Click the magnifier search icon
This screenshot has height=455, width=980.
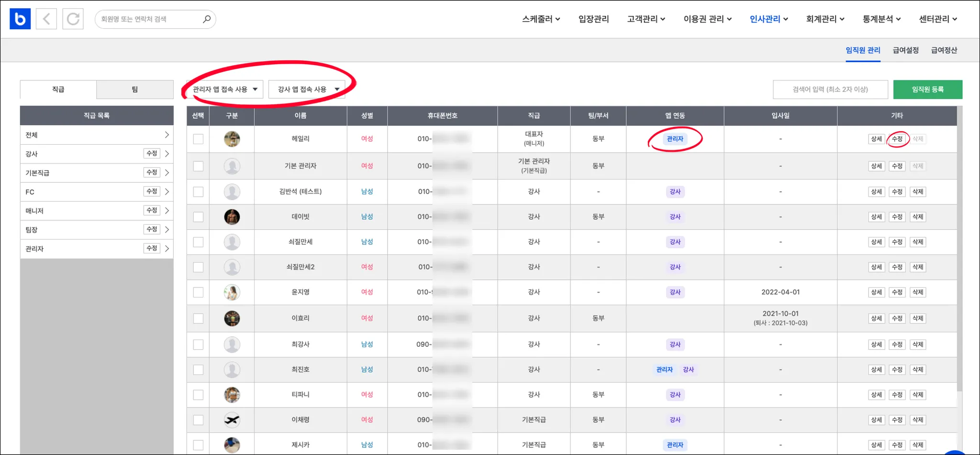pyautogui.click(x=207, y=19)
